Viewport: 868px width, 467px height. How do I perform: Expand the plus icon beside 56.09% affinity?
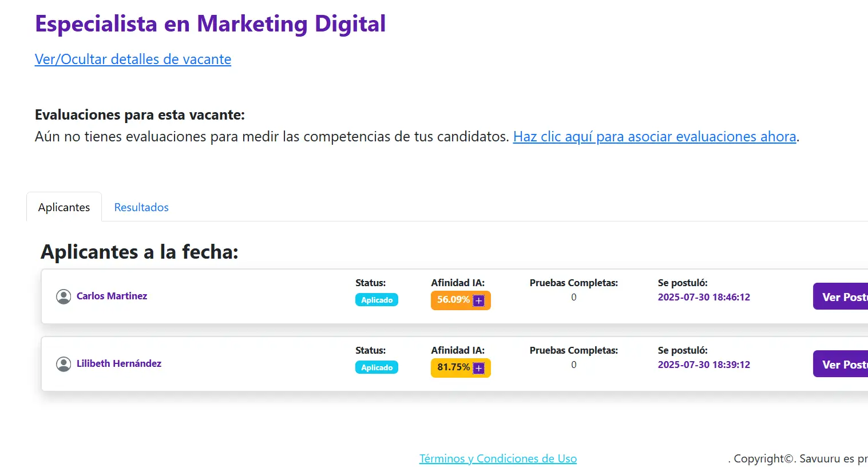(479, 300)
